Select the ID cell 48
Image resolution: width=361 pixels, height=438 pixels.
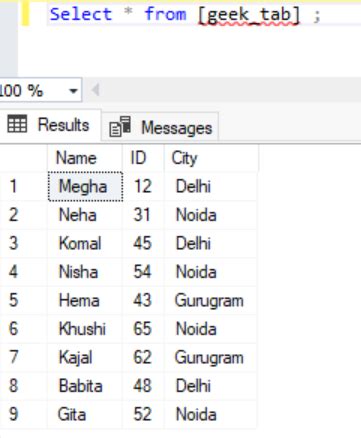(x=143, y=386)
